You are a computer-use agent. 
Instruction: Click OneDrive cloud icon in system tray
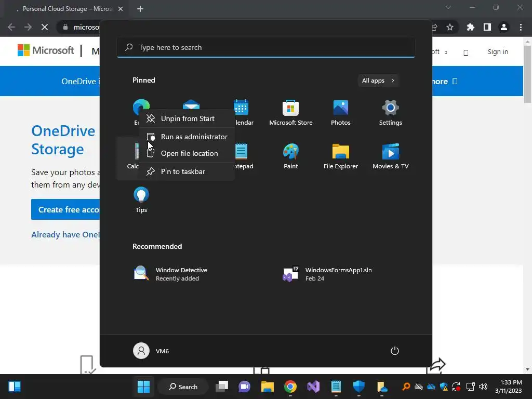(431, 387)
